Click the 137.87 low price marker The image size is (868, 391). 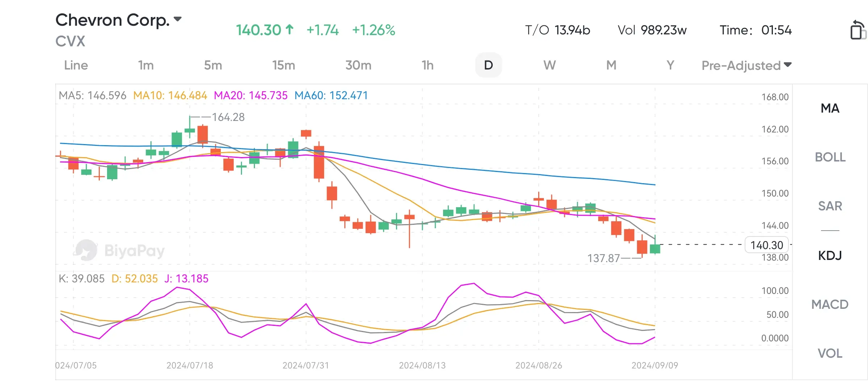click(604, 258)
